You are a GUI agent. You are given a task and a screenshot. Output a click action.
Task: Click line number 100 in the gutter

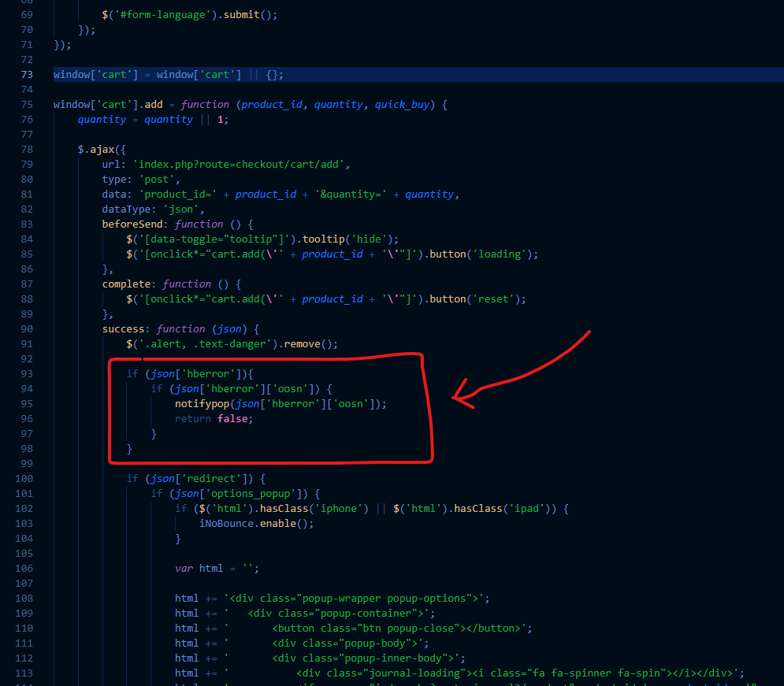(x=24, y=479)
